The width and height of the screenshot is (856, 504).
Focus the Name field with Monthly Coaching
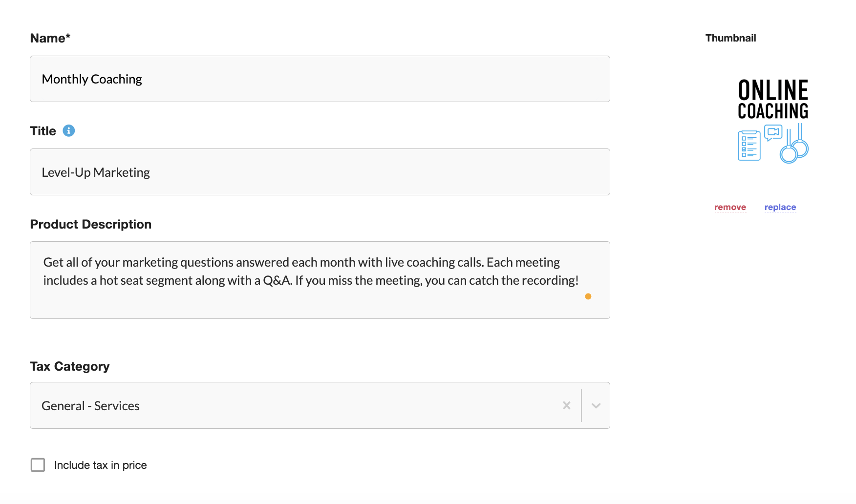pyautogui.click(x=320, y=79)
